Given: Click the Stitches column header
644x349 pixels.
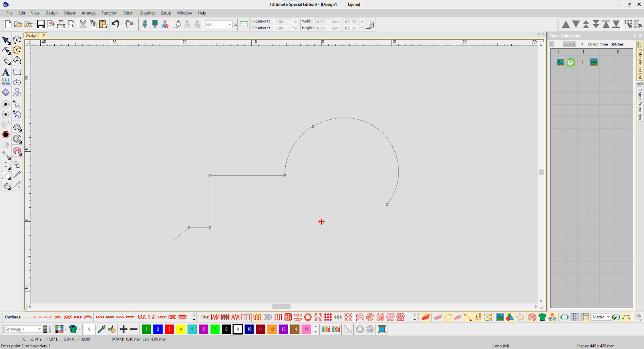Looking at the screenshot, I should tap(617, 44).
